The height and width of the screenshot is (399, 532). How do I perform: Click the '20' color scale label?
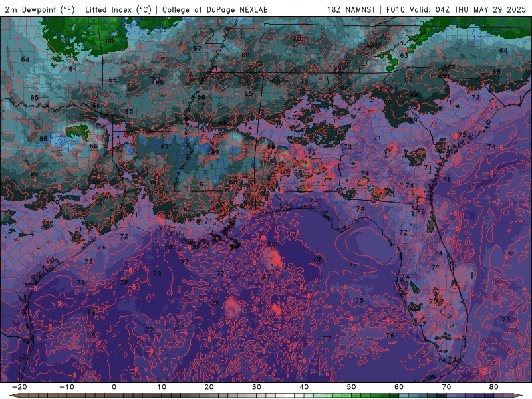[x=209, y=387]
